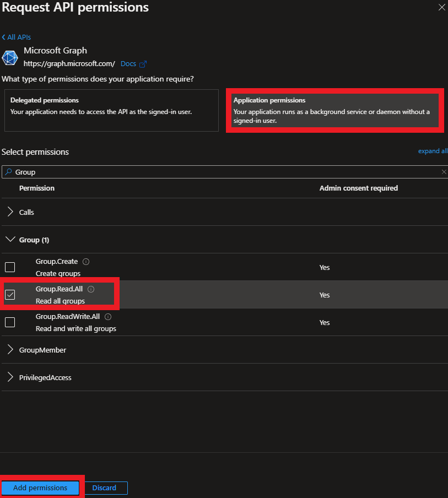Close the Request API permissions panel
The image size is (448, 498).
coord(441,7)
